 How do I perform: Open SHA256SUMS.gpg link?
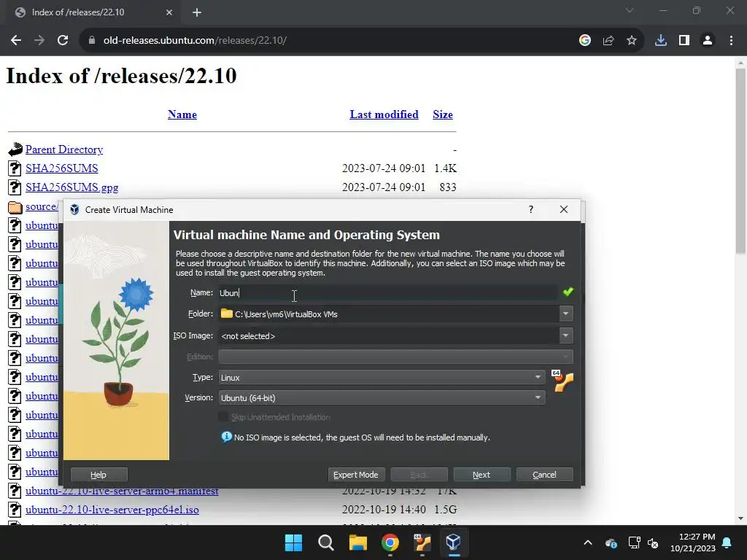72,187
